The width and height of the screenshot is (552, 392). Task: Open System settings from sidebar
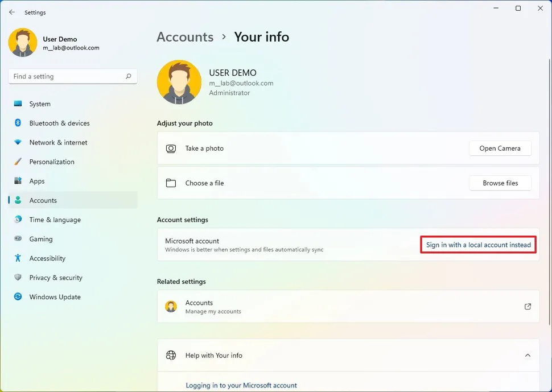point(40,104)
